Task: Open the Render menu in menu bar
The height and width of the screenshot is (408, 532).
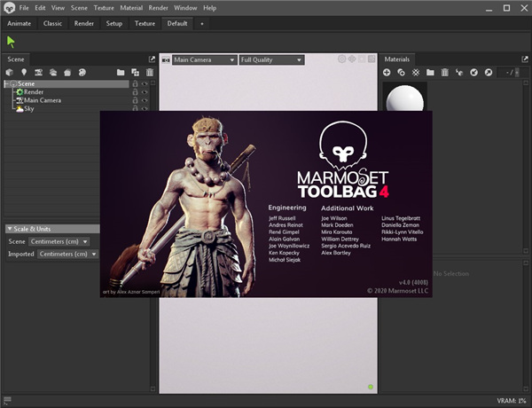Action: tap(158, 7)
